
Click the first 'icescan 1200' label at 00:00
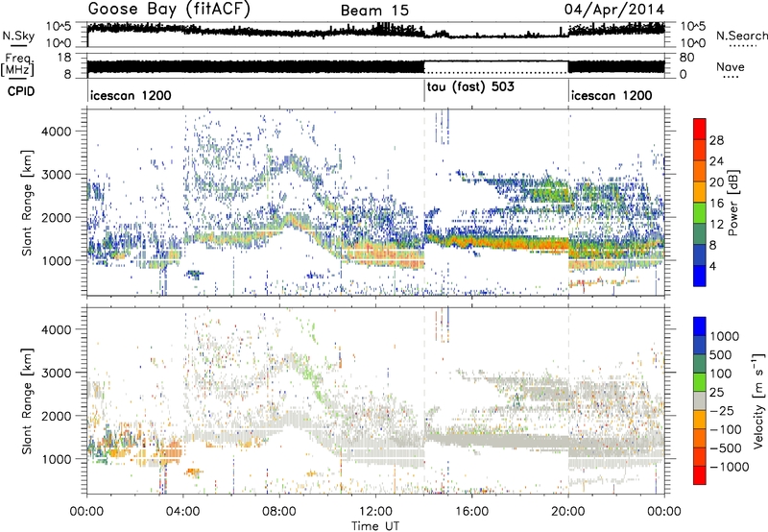[131, 95]
